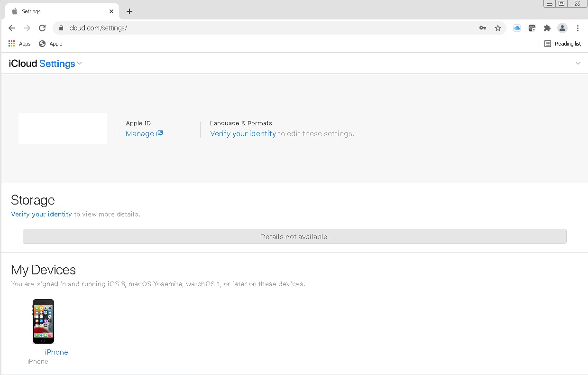The width and height of the screenshot is (588, 375).
Task: Open the iPhone device thumbnail
Action: coord(43,321)
